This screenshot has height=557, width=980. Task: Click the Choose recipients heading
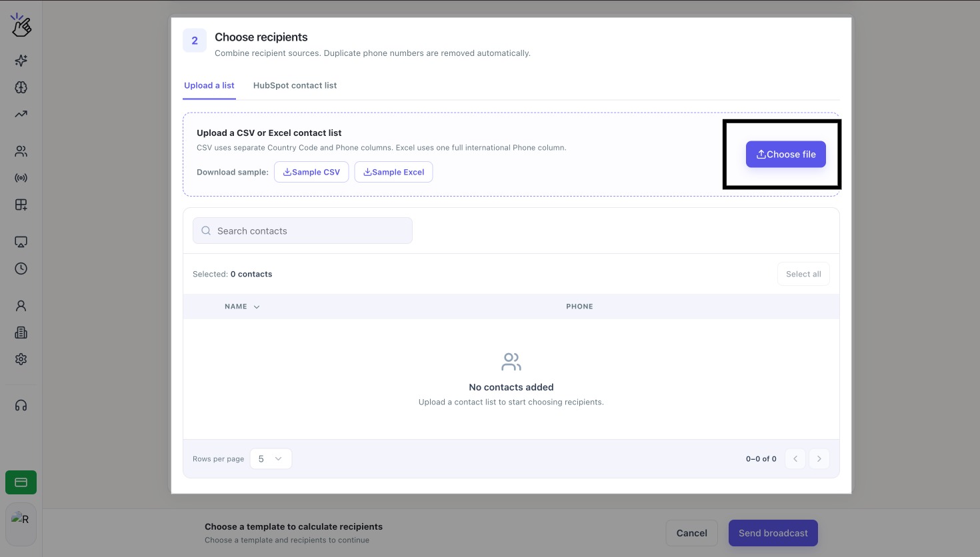click(x=261, y=37)
